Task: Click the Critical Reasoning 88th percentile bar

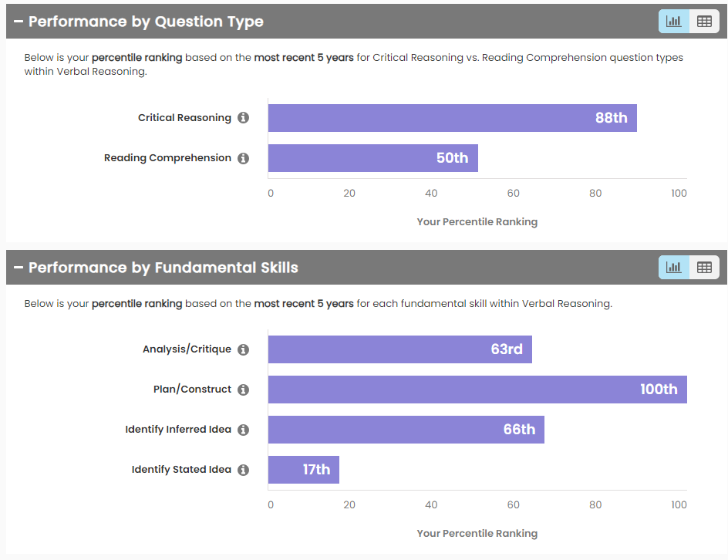Action: pos(452,118)
